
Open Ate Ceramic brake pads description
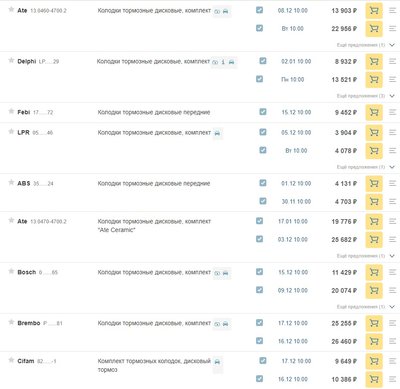pyautogui.click(x=154, y=226)
